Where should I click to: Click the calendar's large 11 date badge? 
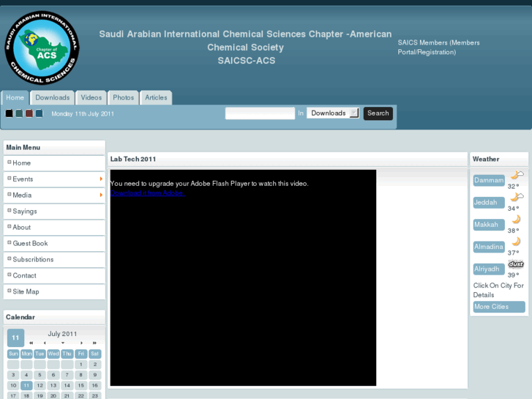(x=15, y=338)
